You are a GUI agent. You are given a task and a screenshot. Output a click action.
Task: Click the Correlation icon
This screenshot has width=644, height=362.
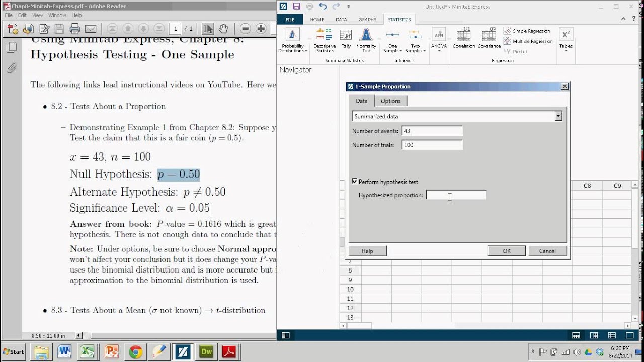[463, 39]
